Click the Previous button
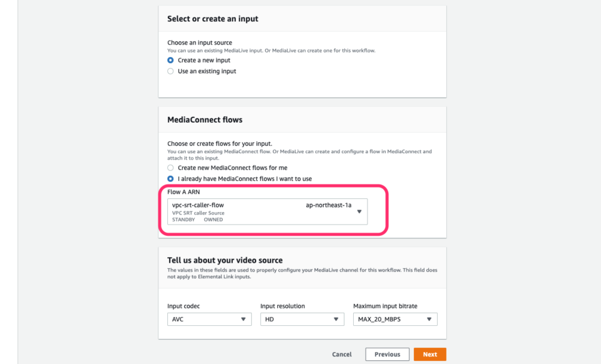 click(387, 353)
